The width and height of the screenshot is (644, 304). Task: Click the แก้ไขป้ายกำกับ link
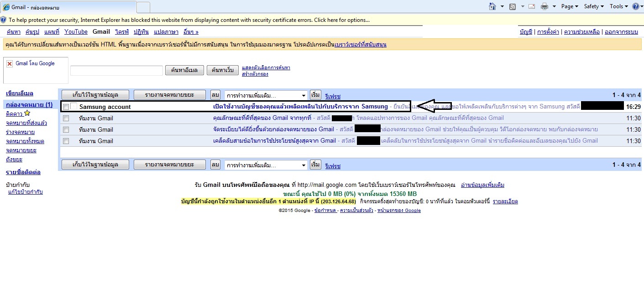pos(26,192)
